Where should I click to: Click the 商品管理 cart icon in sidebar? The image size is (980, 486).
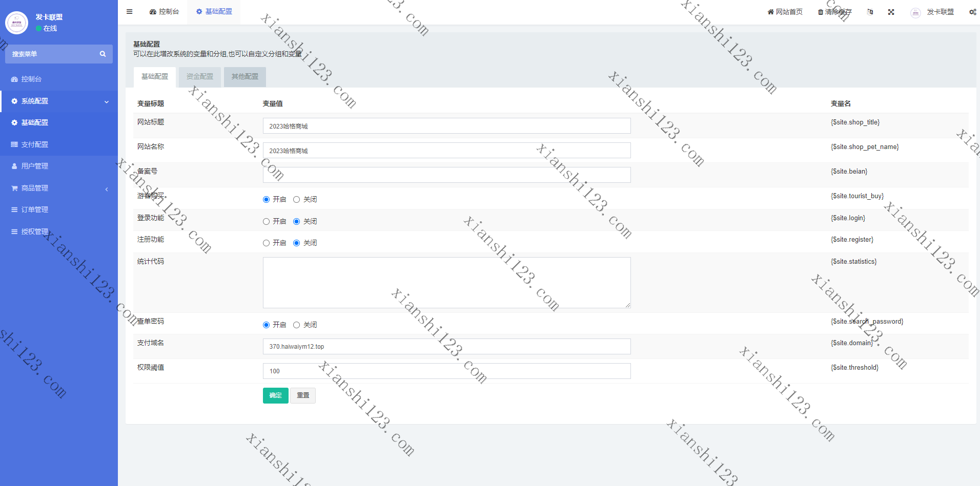tap(14, 188)
